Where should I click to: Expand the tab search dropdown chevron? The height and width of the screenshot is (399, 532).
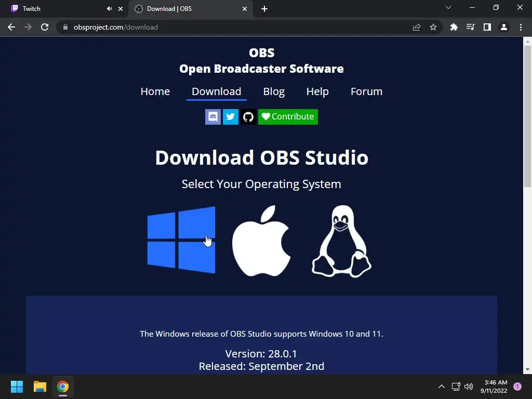click(448, 7)
